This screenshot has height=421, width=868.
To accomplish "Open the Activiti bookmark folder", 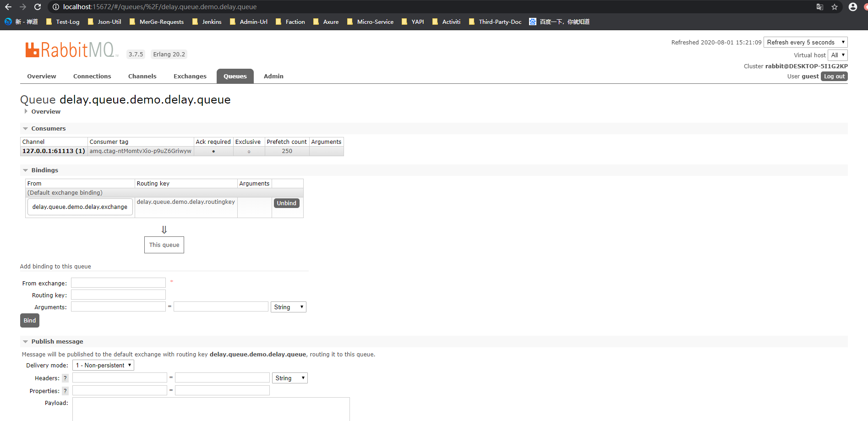I will [x=447, y=22].
